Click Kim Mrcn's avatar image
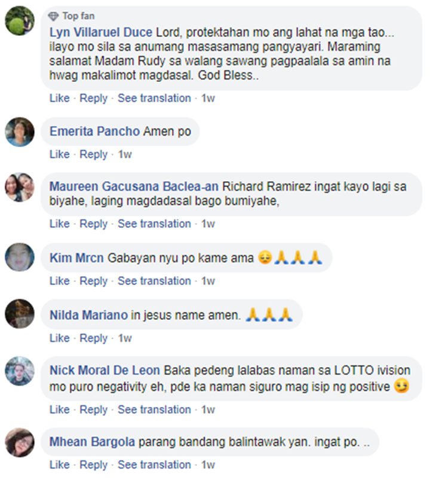This screenshot has width=448, height=480. [x=20, y=257]
